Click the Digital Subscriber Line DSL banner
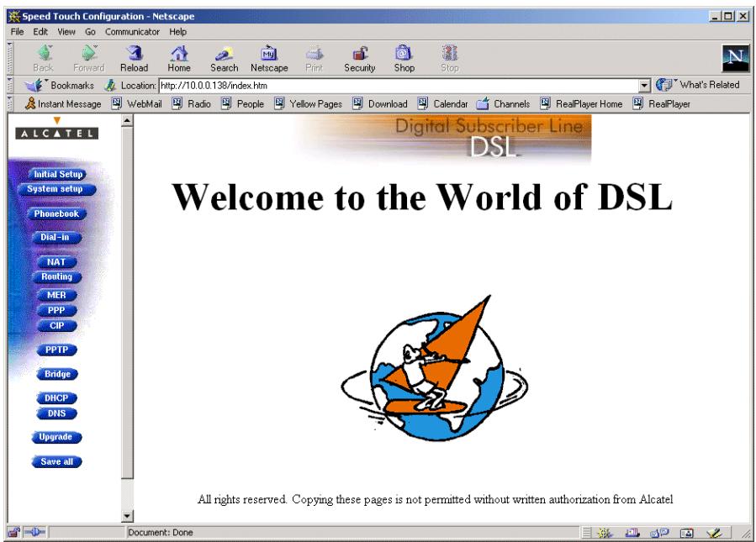756x542 pixels. point(444,139)
